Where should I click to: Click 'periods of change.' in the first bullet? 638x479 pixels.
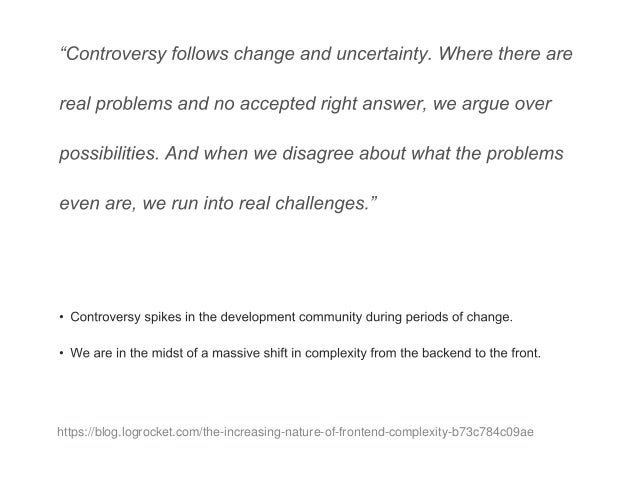click(459, 317)
